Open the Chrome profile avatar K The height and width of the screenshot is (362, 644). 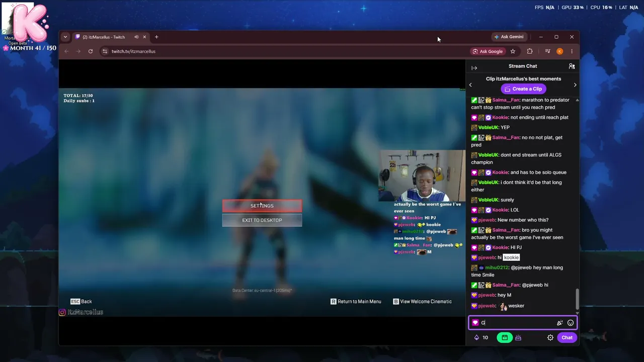pos(559,51)
